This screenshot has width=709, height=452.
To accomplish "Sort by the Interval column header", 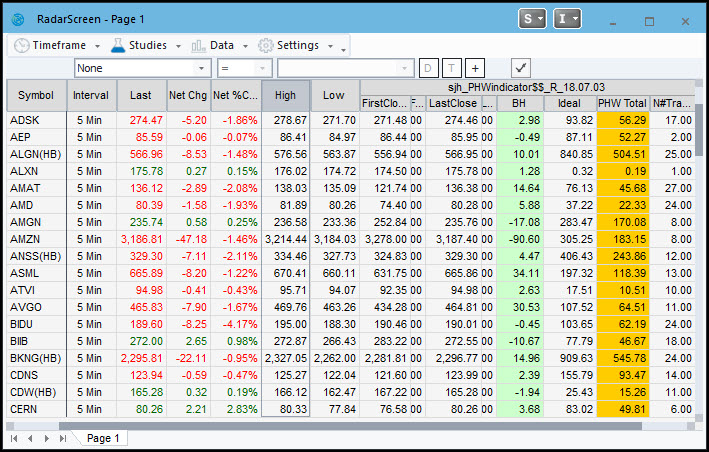I will pyautogui.click(x=91, y=95).
